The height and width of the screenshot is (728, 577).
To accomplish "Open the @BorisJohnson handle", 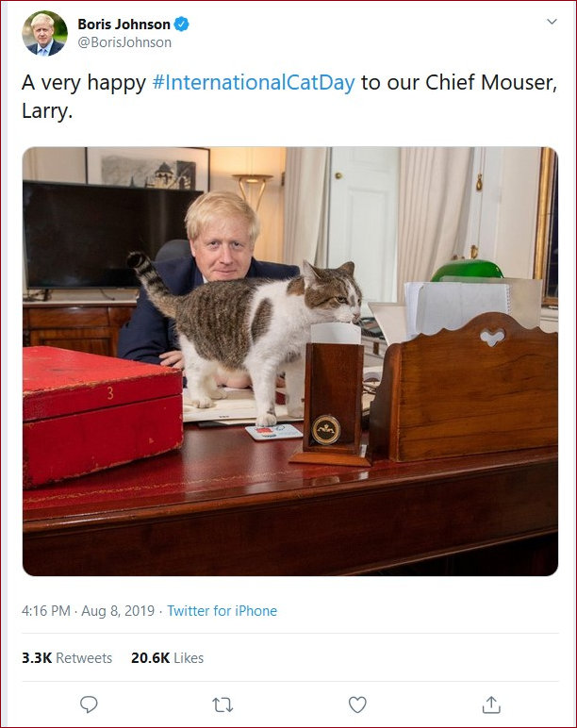I will (x=124, y=42).
